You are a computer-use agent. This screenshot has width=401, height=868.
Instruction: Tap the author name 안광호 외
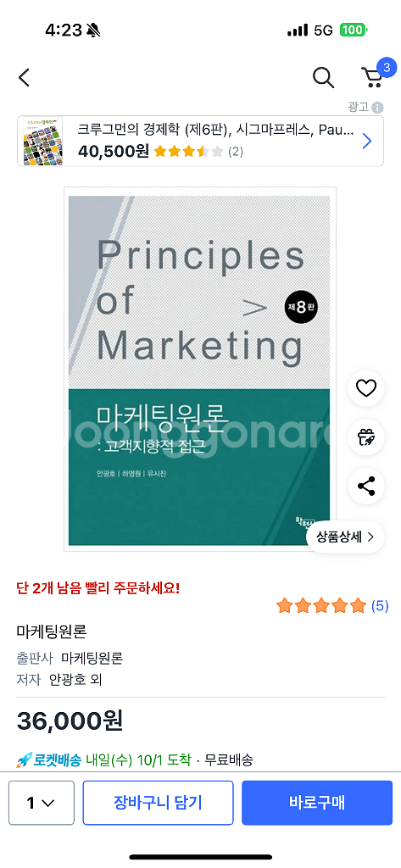pos(75,679)
